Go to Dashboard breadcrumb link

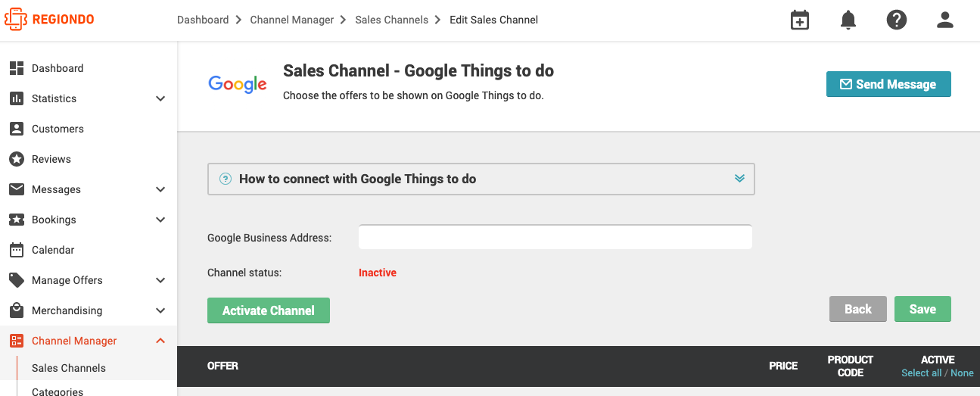pos(203,20)
